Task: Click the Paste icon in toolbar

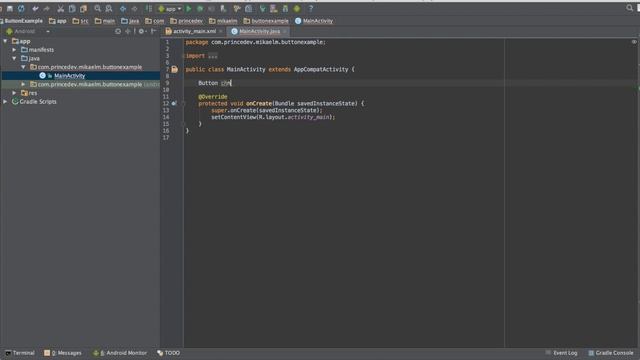Action: [x=83, y=8]
